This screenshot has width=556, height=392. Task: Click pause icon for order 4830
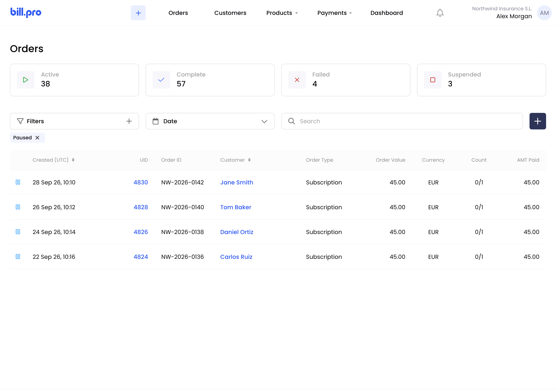18,182
